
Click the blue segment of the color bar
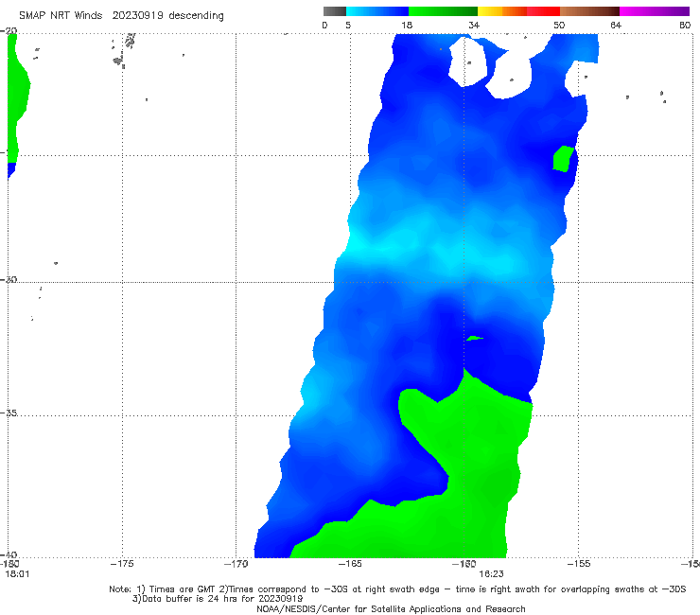tap(377, 11)
